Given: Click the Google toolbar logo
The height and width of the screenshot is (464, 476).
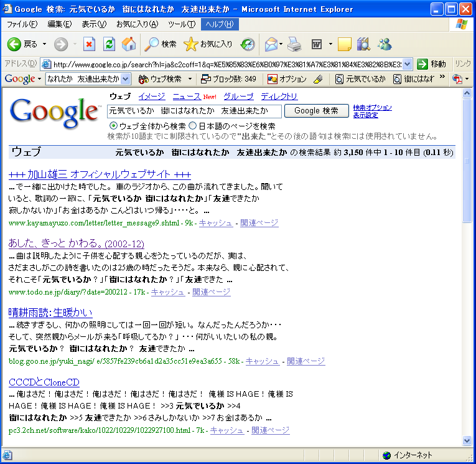Looking at the screenshot, I should tap(20, 79).
